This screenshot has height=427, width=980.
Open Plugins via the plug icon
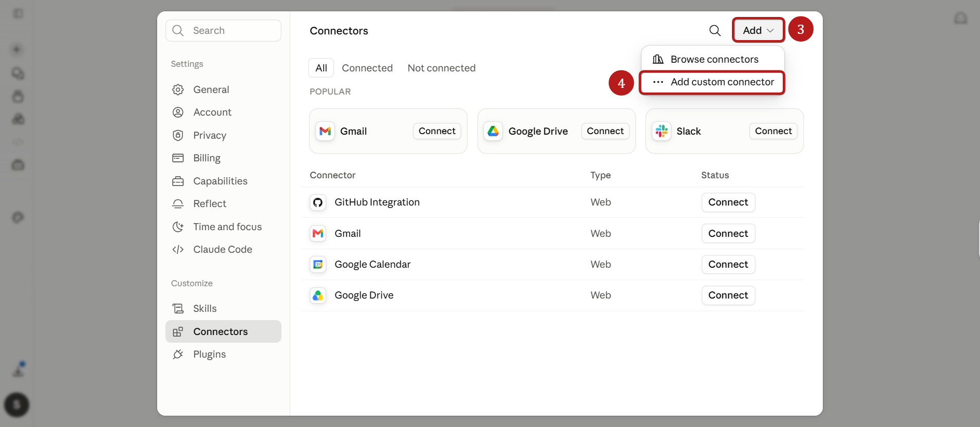[x=178, y=354]
